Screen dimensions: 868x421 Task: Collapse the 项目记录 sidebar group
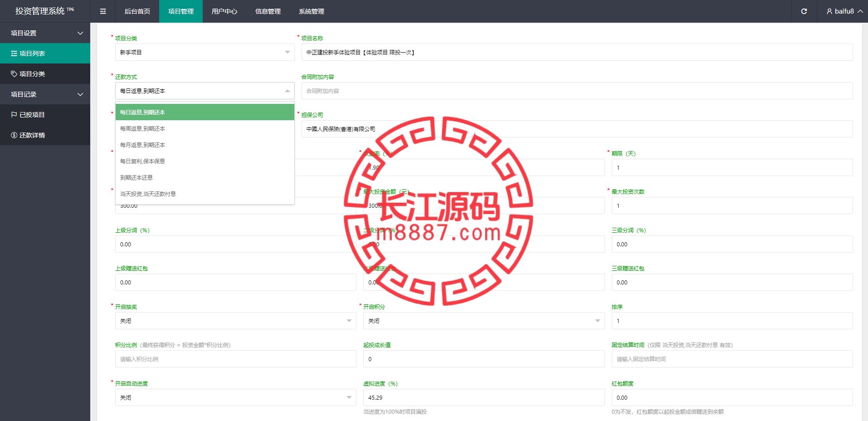pos(45,94)
